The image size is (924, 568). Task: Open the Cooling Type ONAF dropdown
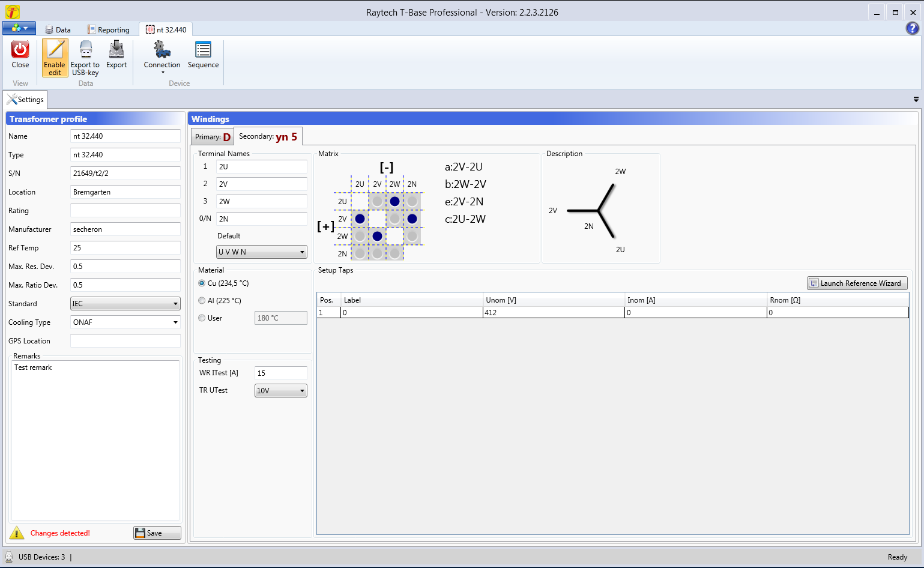click(x=125, y=322)
